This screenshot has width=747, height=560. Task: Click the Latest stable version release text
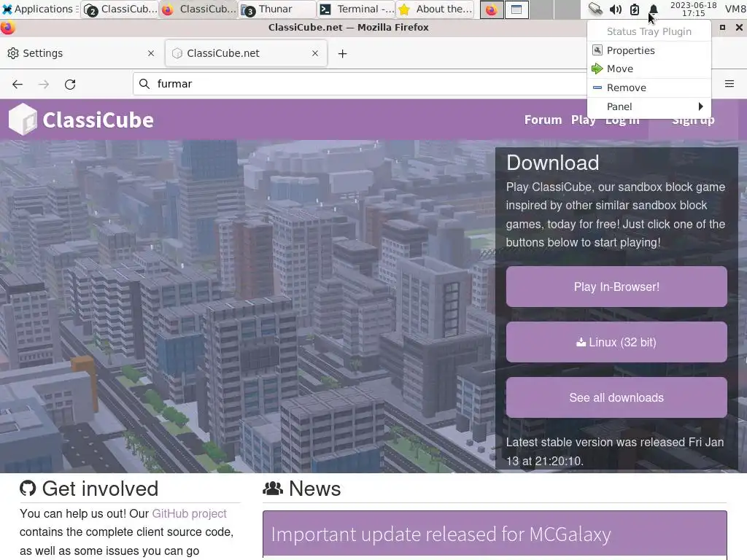coord(615,451)
